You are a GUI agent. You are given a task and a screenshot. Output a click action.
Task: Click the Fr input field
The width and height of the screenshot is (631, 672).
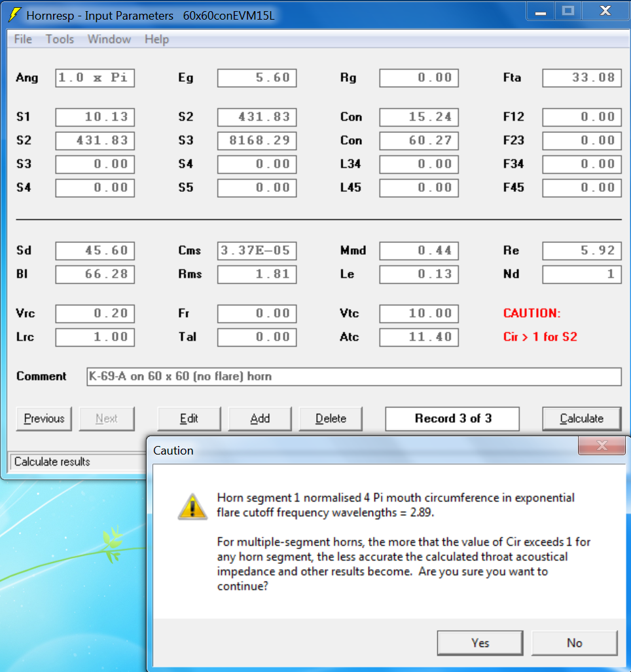(x=257, y=314)
